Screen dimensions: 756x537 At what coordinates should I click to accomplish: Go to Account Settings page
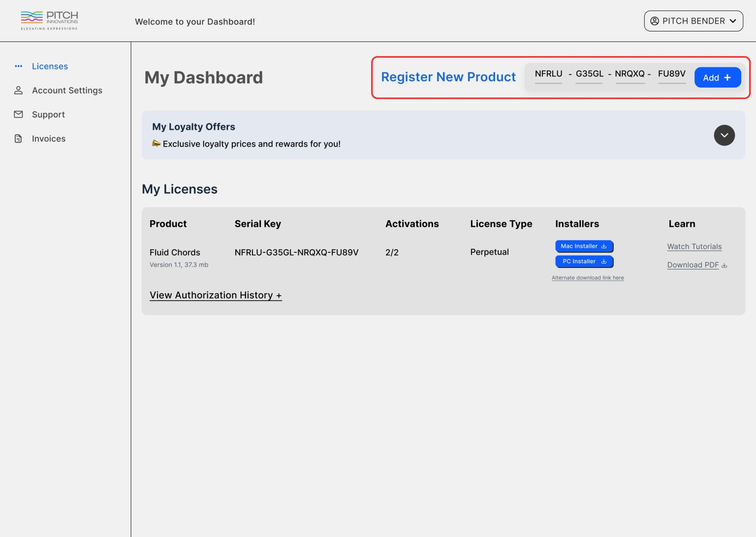pos(67,90)
